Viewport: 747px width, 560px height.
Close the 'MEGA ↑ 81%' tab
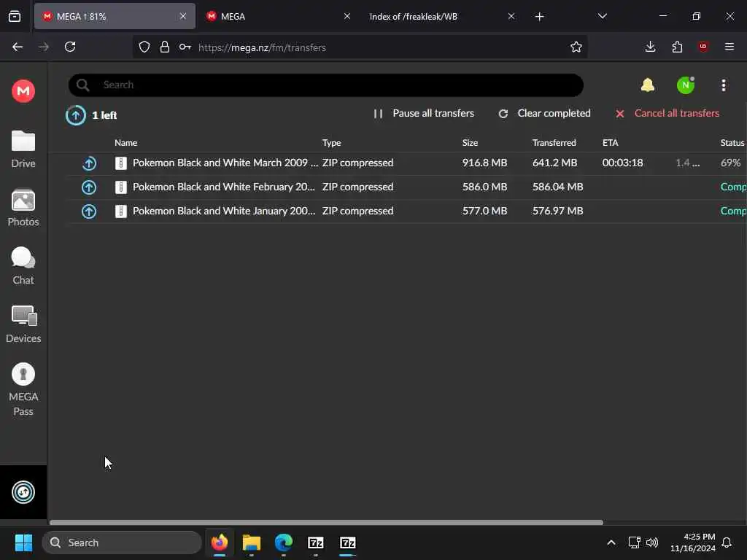click(x=183, y=16)
